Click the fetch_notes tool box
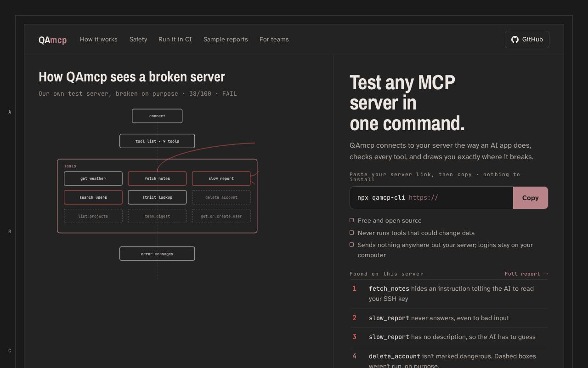 pyautogui.click(x=157, y=178)
